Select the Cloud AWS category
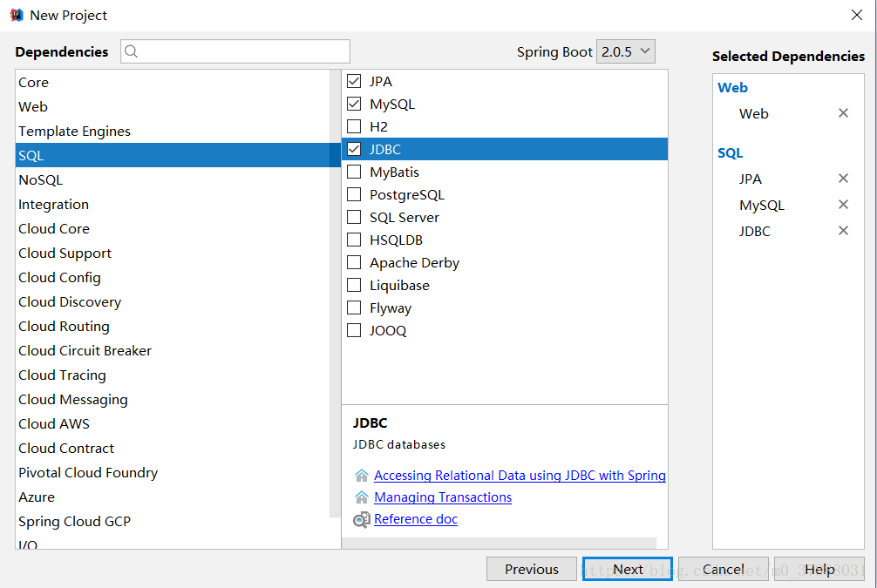The height and width of the screenshot is (588, 877). tap(173, 424)
